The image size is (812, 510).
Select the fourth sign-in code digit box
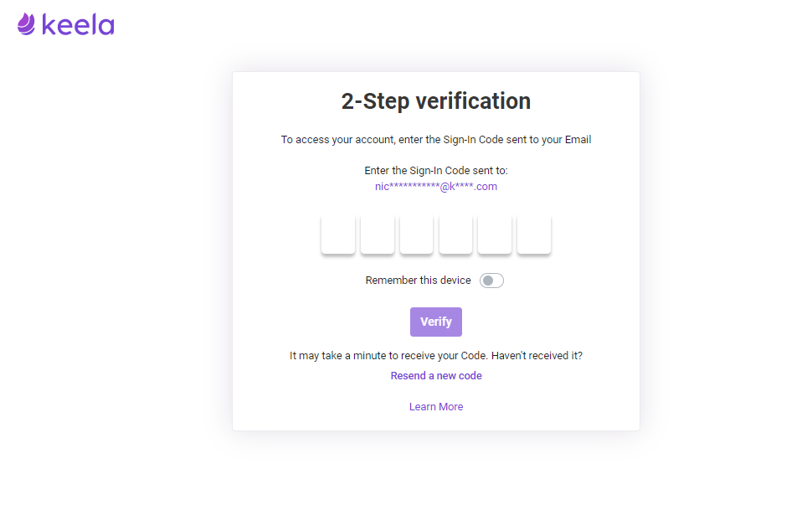coord(455,234)
